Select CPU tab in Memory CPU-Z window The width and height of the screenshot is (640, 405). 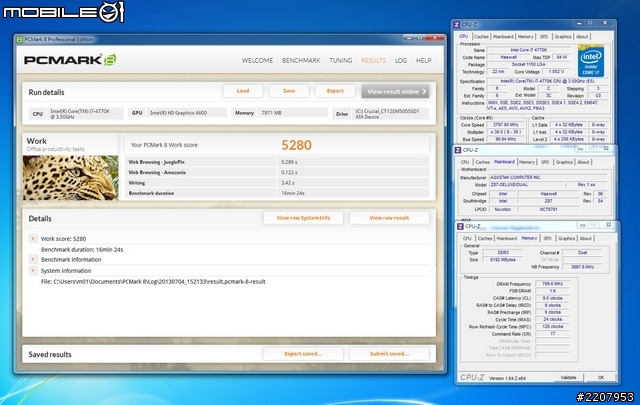coord(467,238)
